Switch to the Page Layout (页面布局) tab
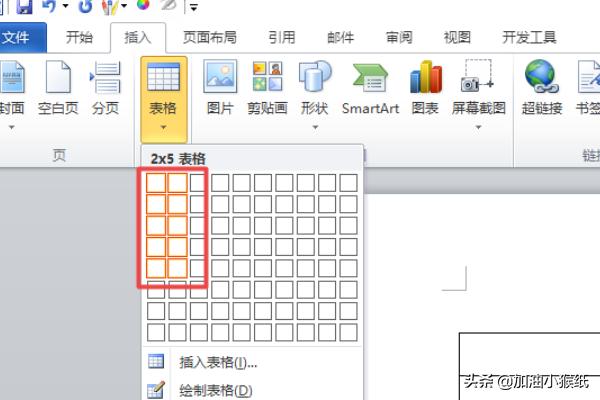 click(x=209, y=38)
